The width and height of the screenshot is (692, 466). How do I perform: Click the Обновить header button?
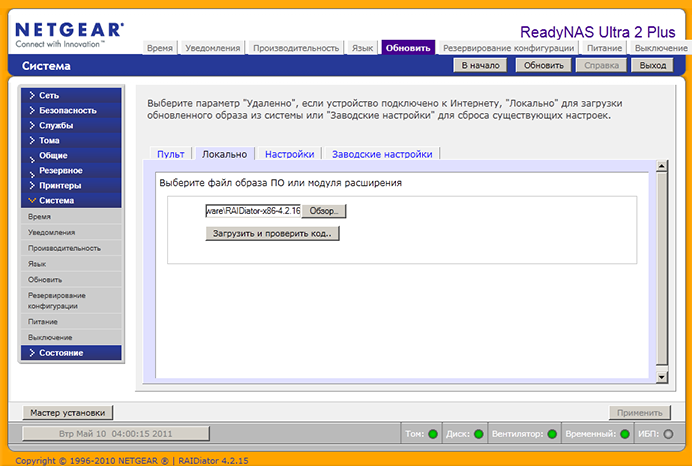coord(543,65)
